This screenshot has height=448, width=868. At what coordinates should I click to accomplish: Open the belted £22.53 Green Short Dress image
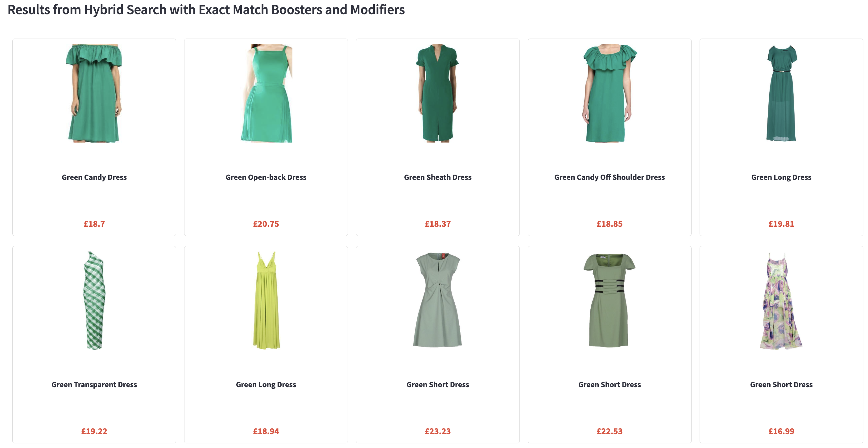(x=610, y=300)
